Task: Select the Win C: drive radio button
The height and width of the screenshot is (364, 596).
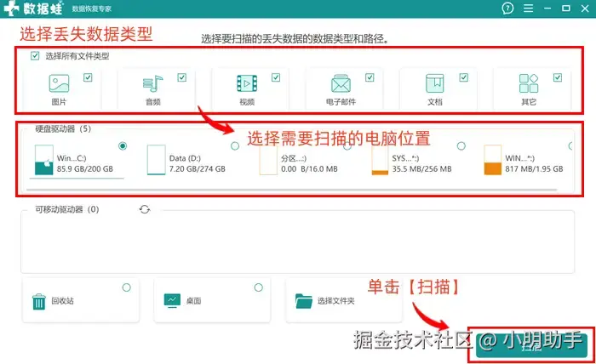Action: pos(123,145)
